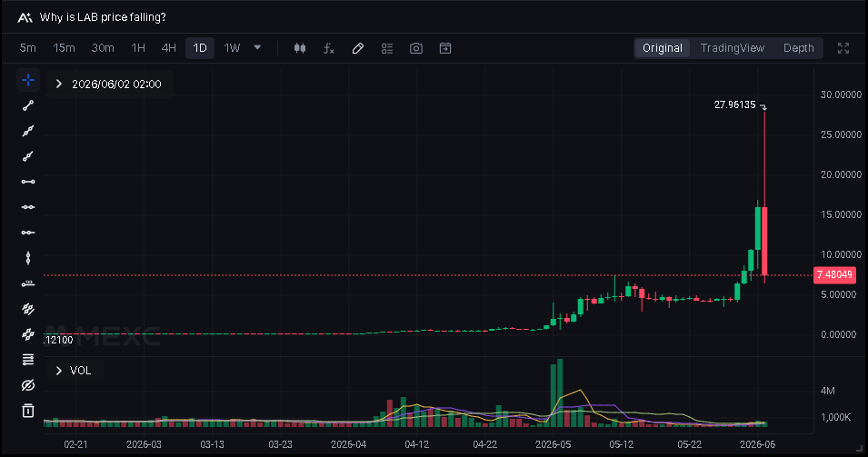Hide all drawings with eye icon

[x=27, y=385]
